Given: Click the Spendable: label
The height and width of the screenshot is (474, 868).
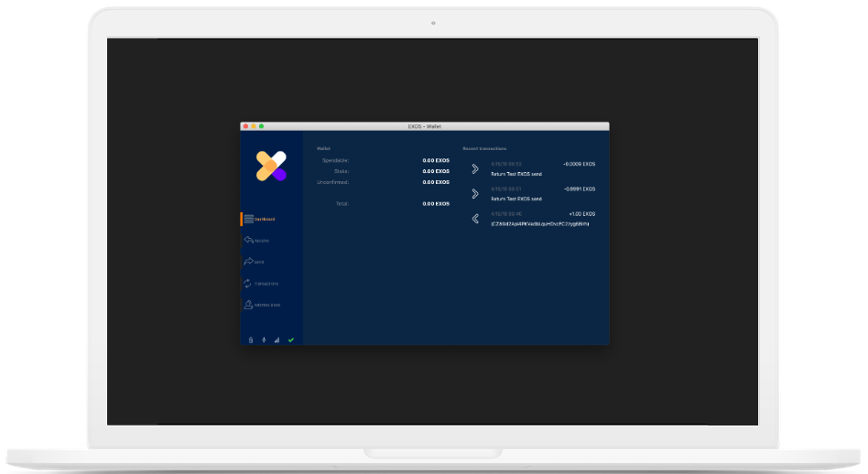Looking at the screenshot, I should click(x=335, y=160).
